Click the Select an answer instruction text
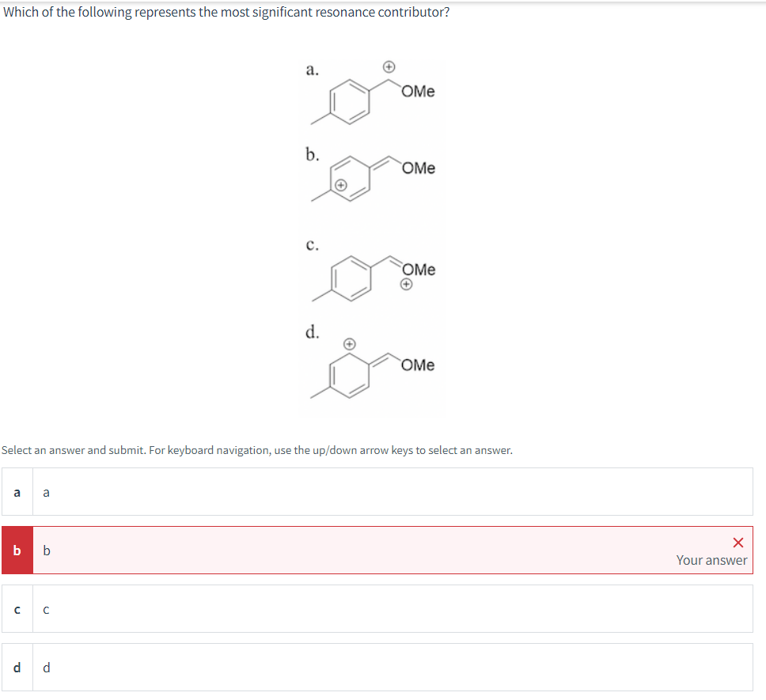This screenshot has width=766, height=700. (258, 449)
